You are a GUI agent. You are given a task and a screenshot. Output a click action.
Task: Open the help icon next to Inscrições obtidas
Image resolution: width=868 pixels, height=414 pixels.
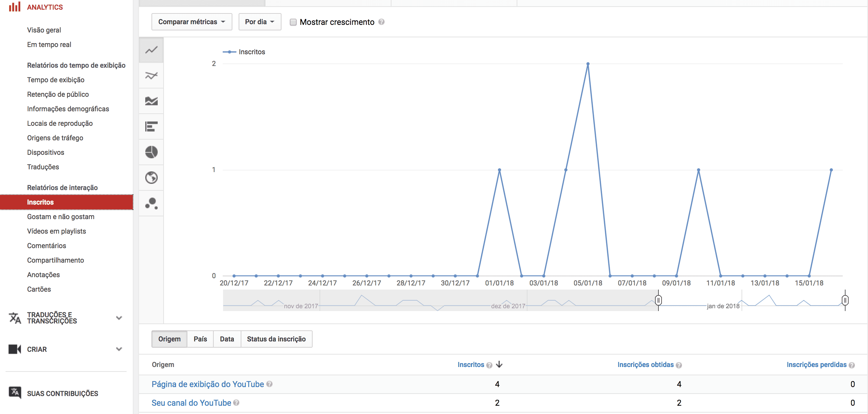click(x=679, y=365)
